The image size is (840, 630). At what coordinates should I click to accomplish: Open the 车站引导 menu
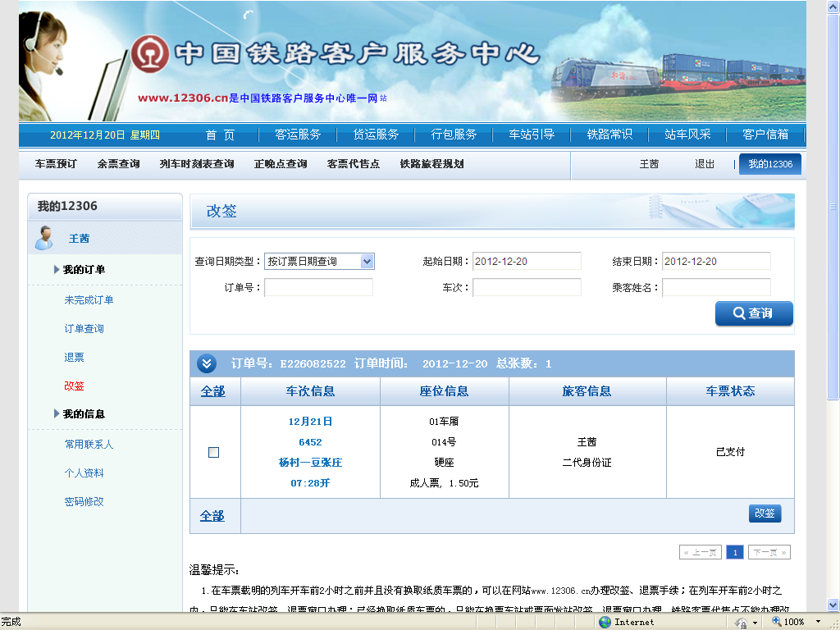pyautogui.click(x=532, y=135)
